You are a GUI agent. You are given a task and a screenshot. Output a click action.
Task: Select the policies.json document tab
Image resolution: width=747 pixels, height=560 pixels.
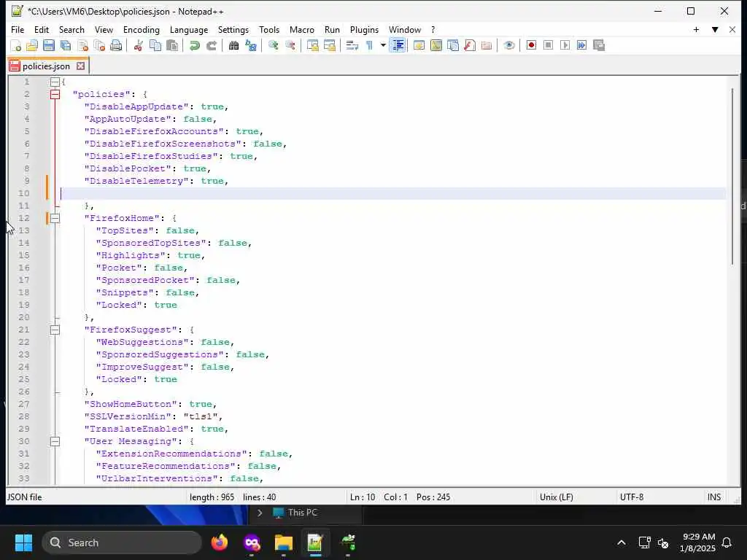click(x=47, y=66)
